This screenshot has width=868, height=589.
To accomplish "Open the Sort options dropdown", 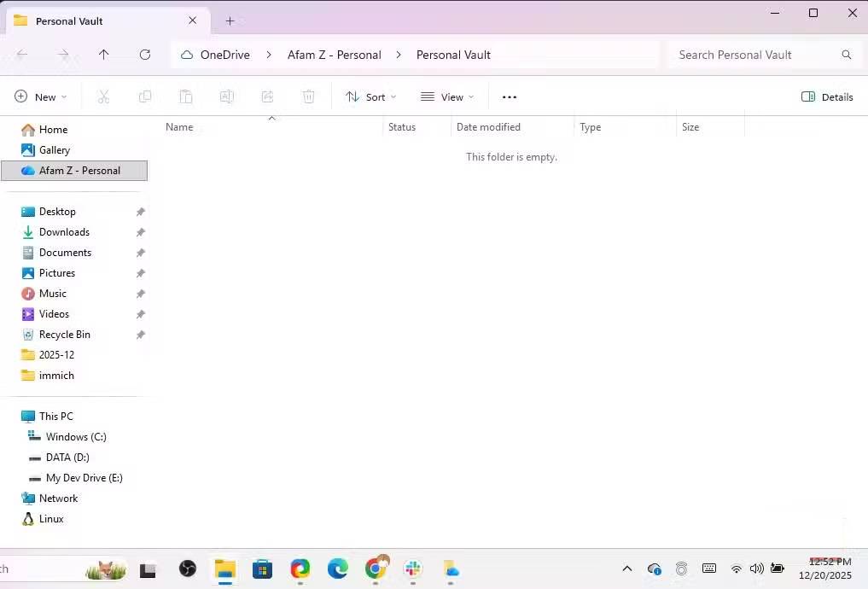I will (x=371, y=96).
